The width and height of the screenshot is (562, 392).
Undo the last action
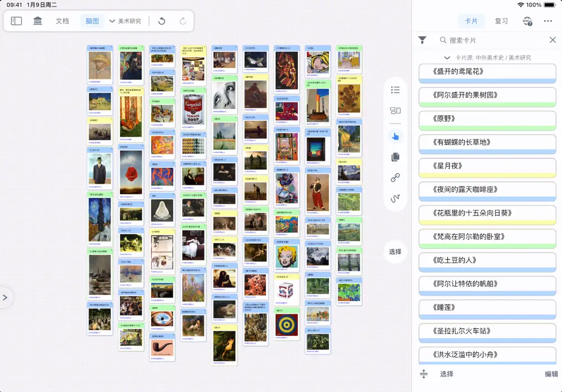(x=162, y=21)
